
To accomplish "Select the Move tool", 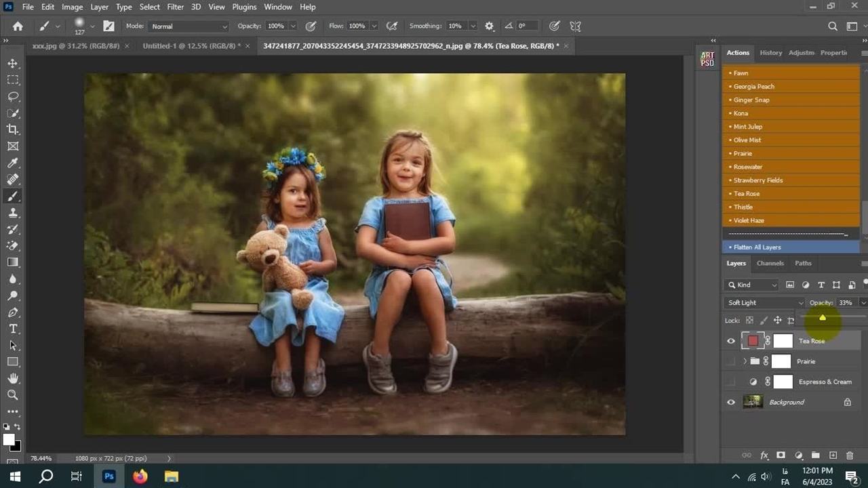I will click(x=13, y=63).
